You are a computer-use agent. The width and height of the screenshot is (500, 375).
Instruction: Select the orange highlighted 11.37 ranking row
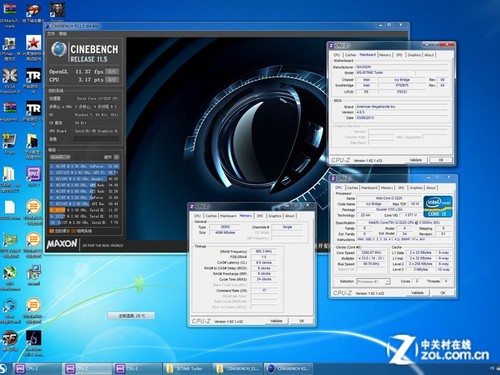84,210
